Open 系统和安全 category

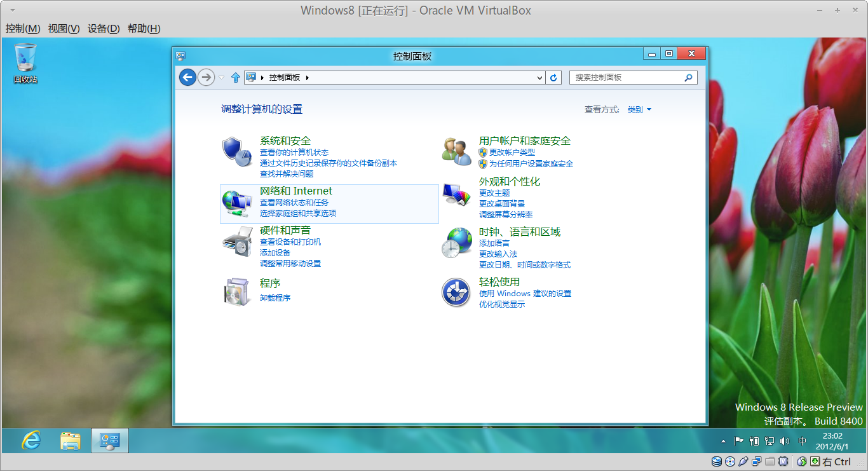point(285,141)
